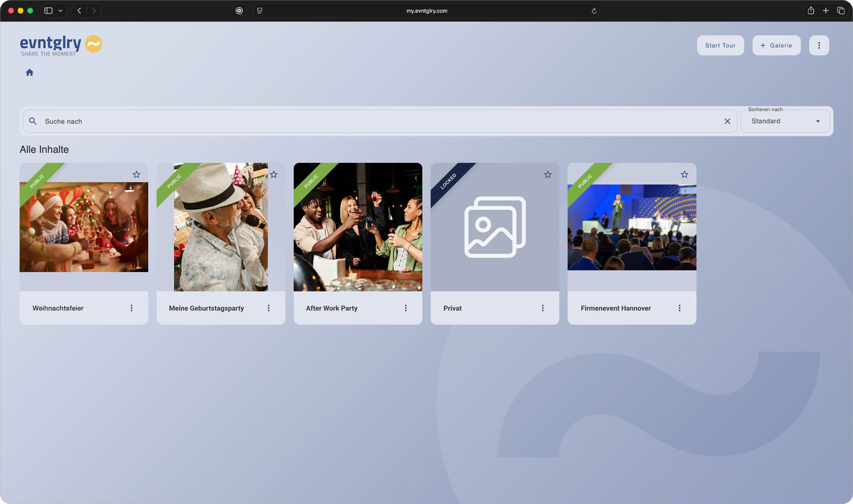Expand Safari sidebar options chevron
853x504 pixels.
pyautogui.click(x=61, y=11)
